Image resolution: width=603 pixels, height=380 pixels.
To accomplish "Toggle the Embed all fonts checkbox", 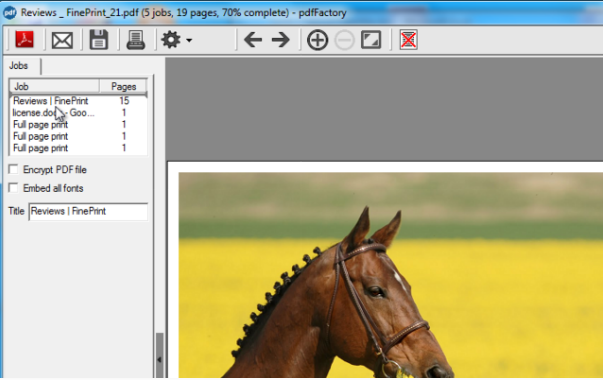I will click(13, 188).
